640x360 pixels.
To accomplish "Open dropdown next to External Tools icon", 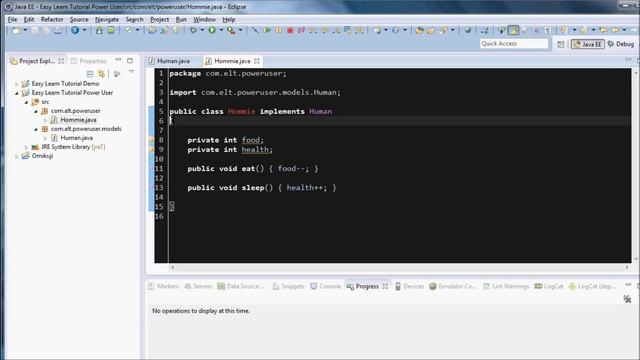I will (x=240, y=30).
